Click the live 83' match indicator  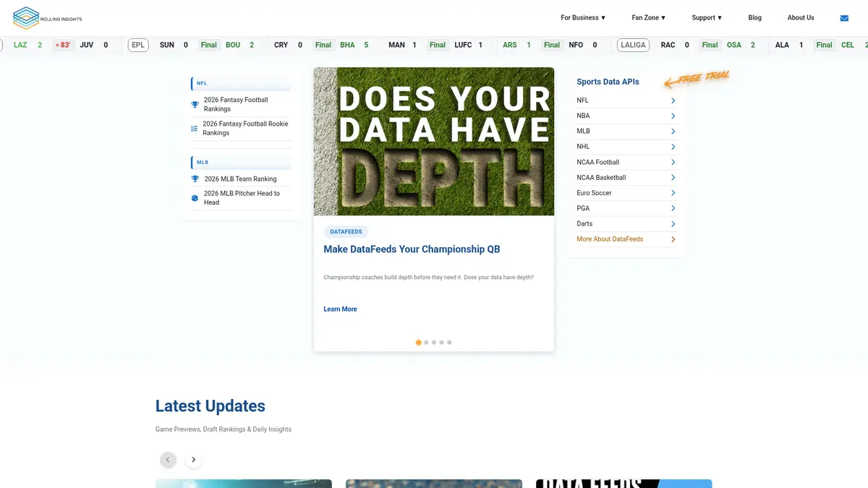63,45
